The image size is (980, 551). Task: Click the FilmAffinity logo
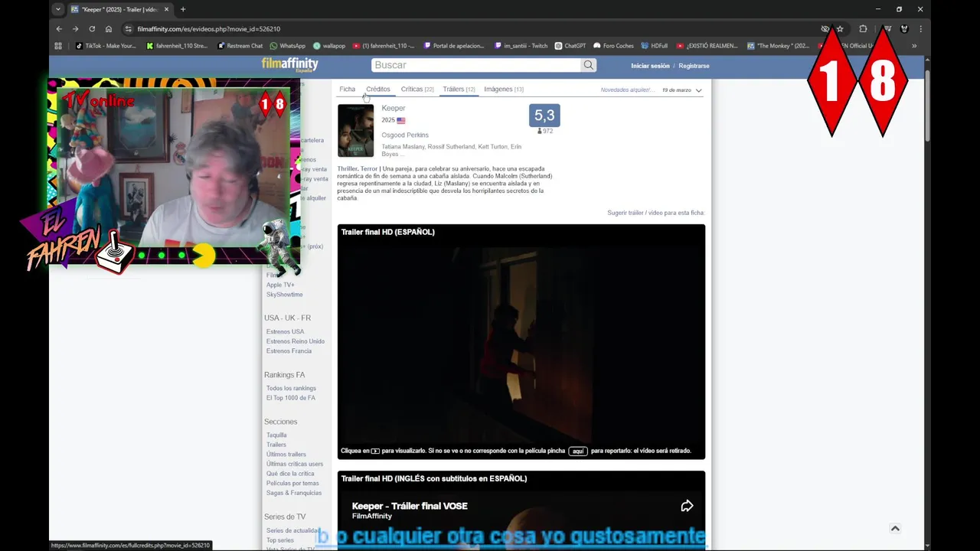click(289, 64)
